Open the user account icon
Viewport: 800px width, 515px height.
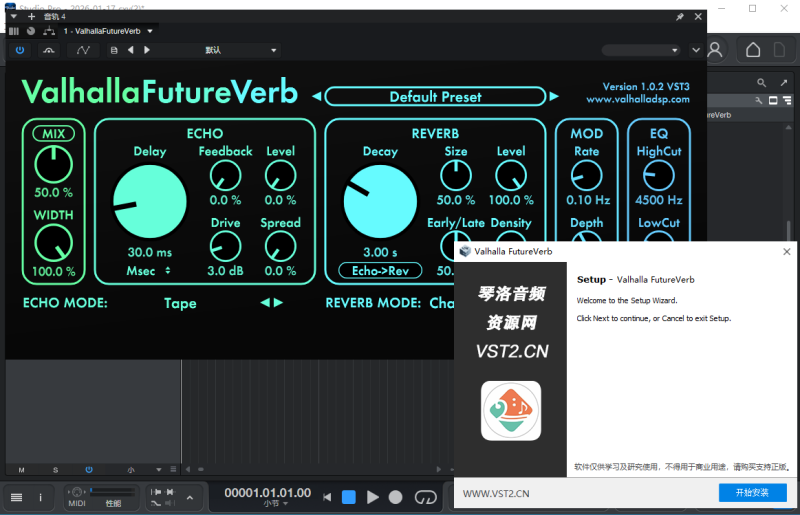[x=715, y=50]
